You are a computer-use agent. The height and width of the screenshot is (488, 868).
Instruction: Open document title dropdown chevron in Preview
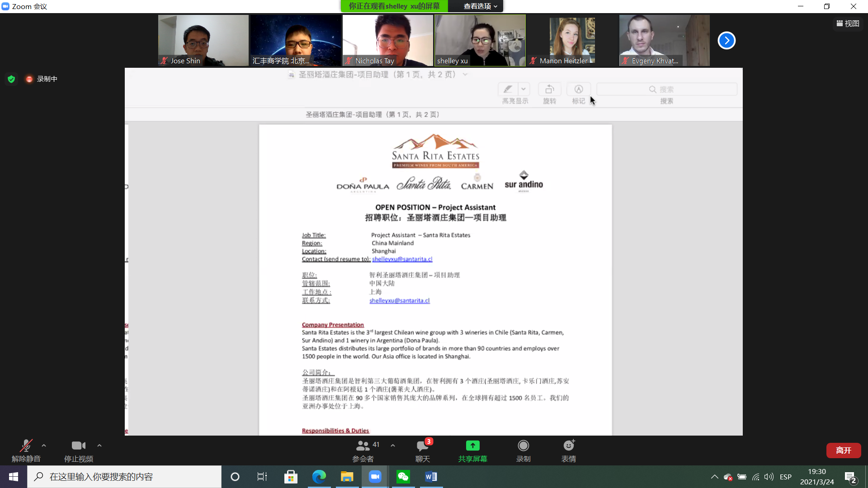tap(465, 75)
